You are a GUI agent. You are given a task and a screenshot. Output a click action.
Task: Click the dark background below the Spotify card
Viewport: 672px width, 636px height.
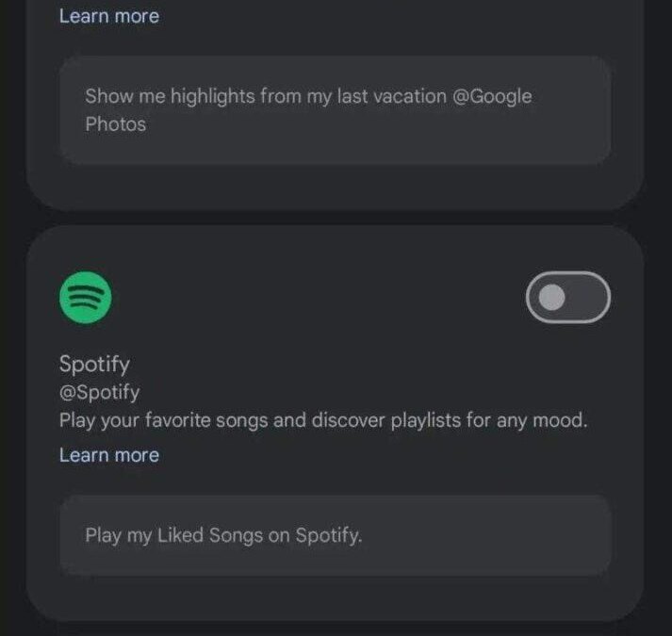coord(335,628)
